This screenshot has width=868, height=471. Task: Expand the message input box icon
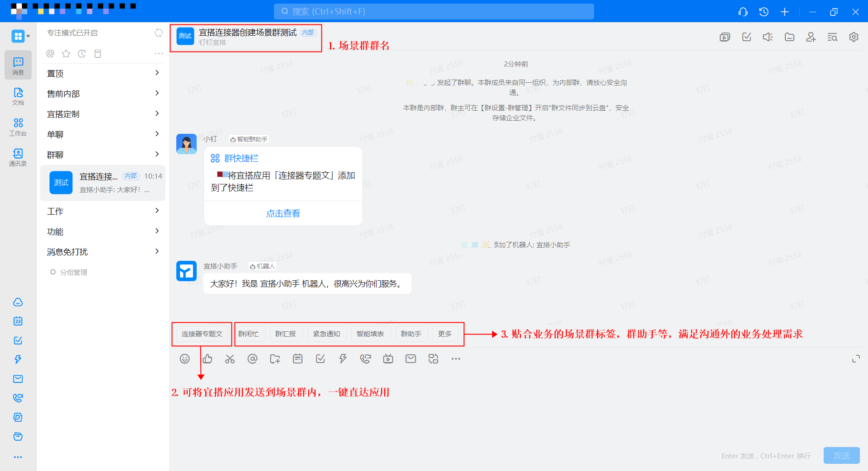pos(856,359)
